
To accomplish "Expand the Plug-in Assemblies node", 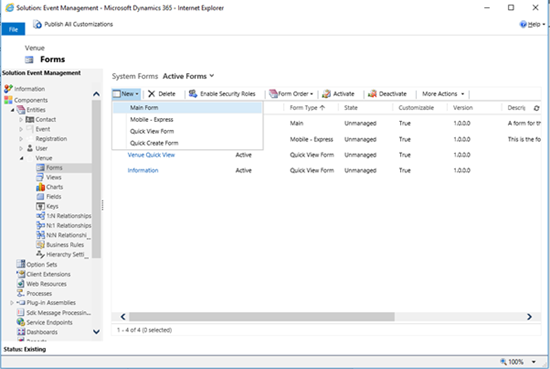I will tap(12, 302).
